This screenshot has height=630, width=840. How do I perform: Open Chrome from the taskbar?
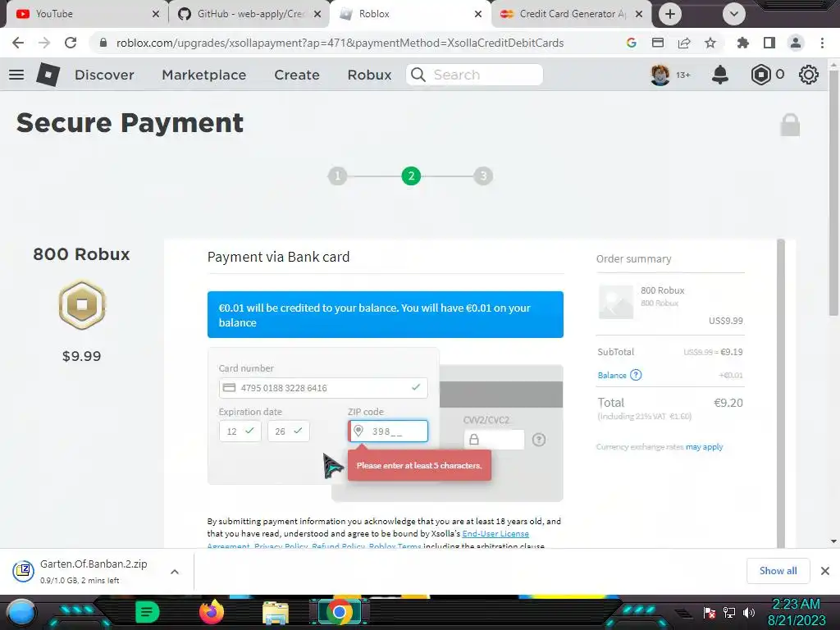339,612
